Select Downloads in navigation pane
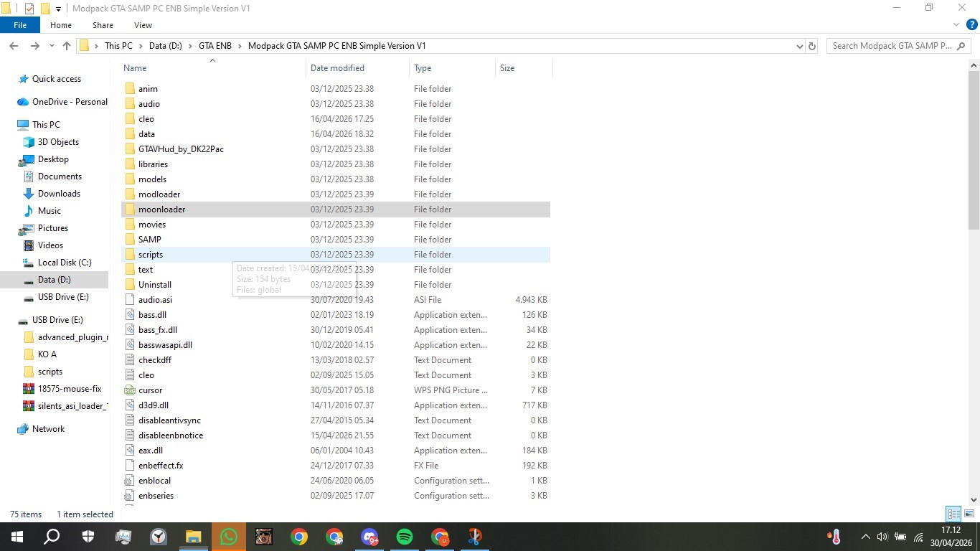980x551 pixels. coord(59,194)
